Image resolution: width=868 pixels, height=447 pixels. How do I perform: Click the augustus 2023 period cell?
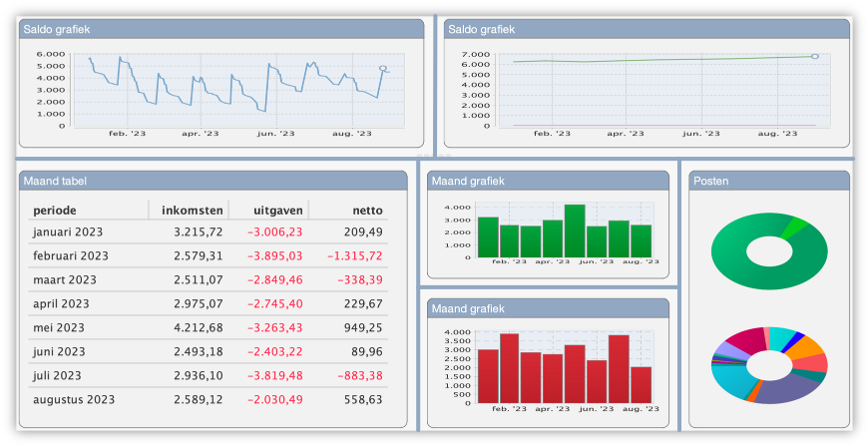click(x=74, y=399)
